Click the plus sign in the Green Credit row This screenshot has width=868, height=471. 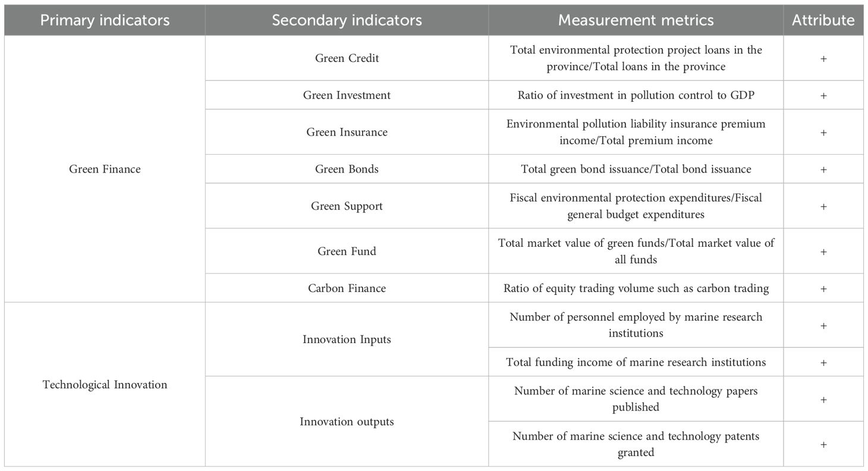(823, 58)
